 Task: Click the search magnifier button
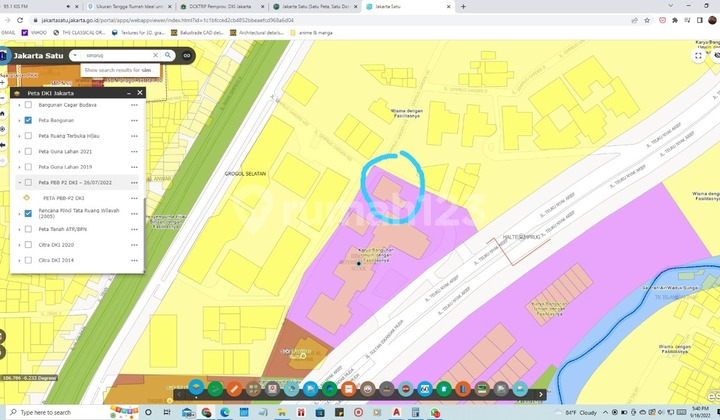167,55
